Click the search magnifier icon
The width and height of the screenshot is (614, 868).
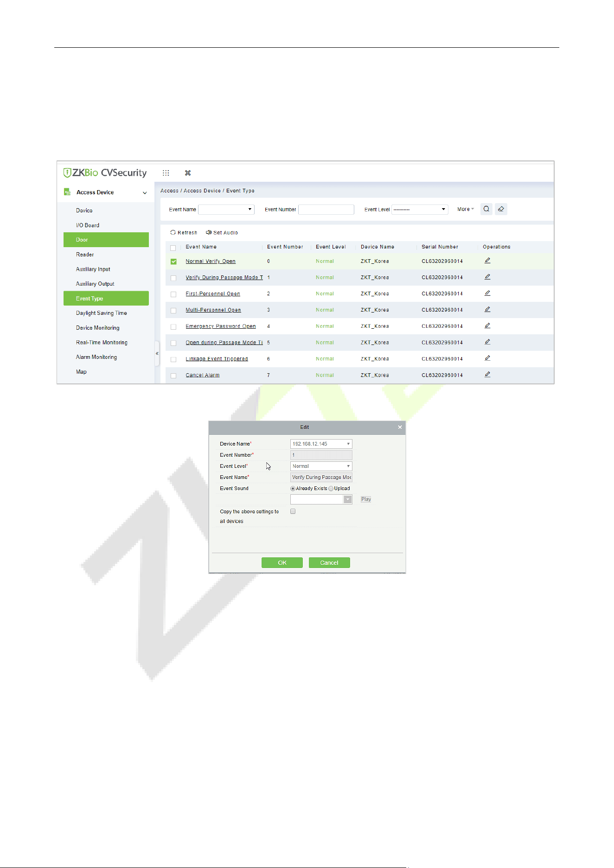pyautogui.click(x=486, y=209)
